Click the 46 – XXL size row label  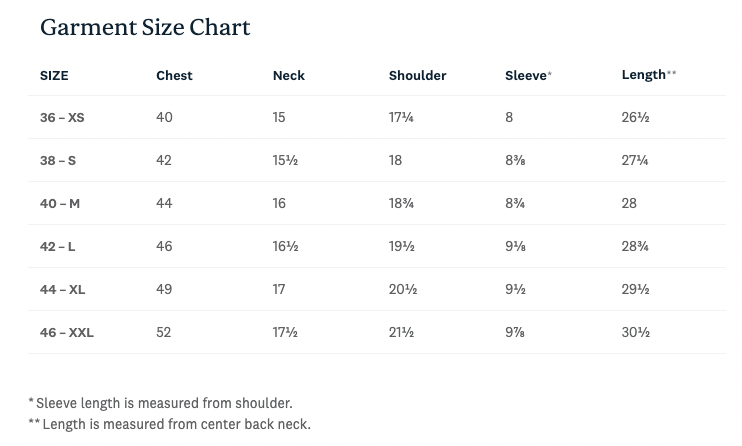tap(67, 333)
